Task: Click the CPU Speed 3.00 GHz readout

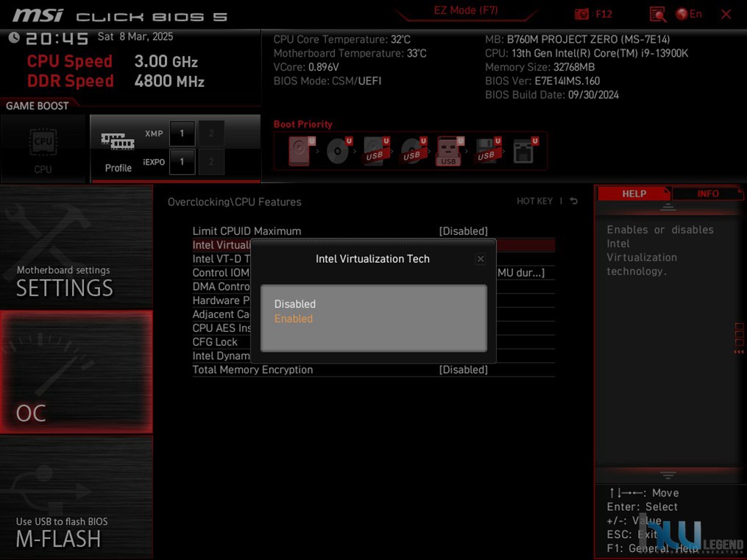Action: coord(113,61)
